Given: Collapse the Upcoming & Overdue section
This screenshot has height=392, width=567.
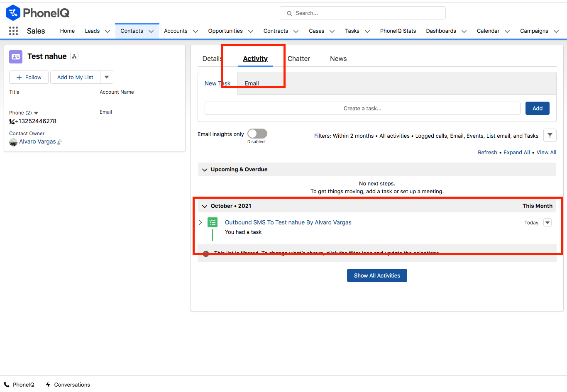Looking at the screenshot, I should click(x=204, y=170).
